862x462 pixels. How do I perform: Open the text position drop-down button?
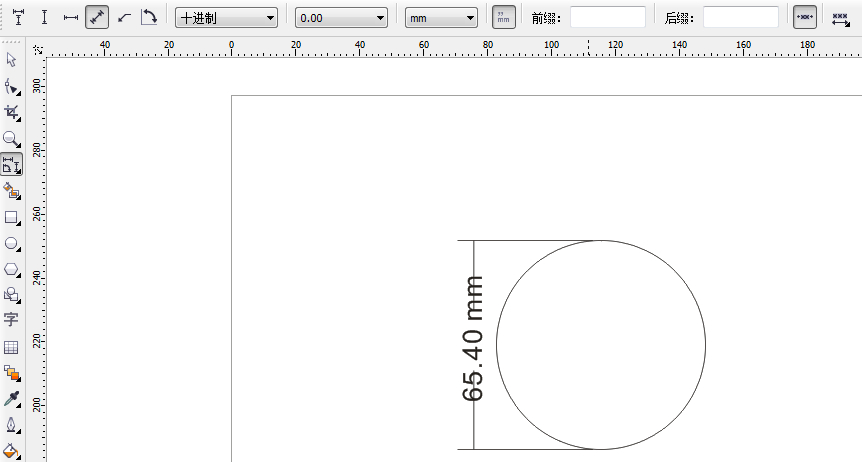coord(841,19)
